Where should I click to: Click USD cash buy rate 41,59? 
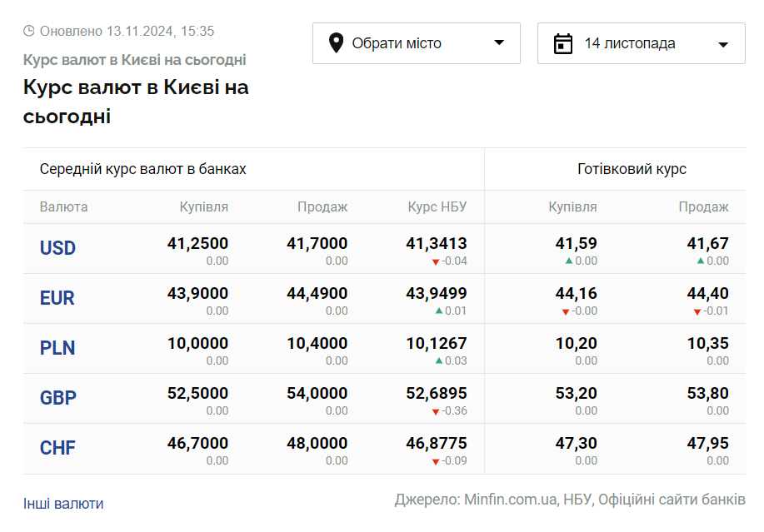pyautogui.click(x=577, y=243)
